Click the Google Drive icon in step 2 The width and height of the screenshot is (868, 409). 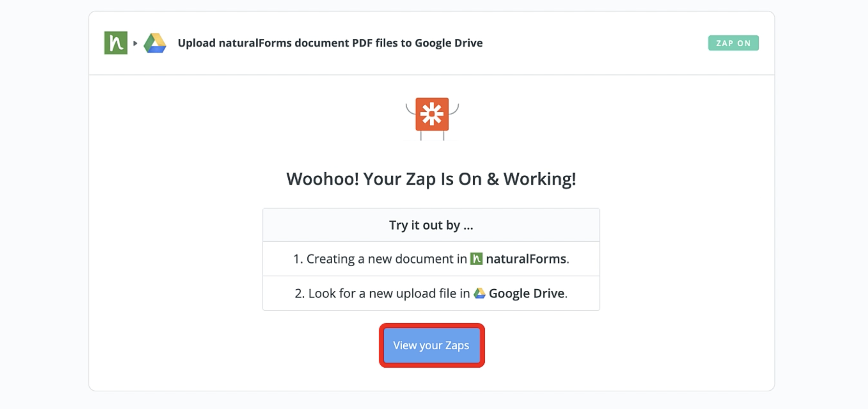tap(479, 294)
